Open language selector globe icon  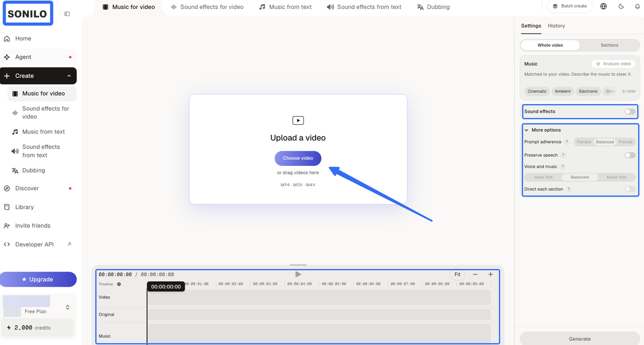click(604, 7)
